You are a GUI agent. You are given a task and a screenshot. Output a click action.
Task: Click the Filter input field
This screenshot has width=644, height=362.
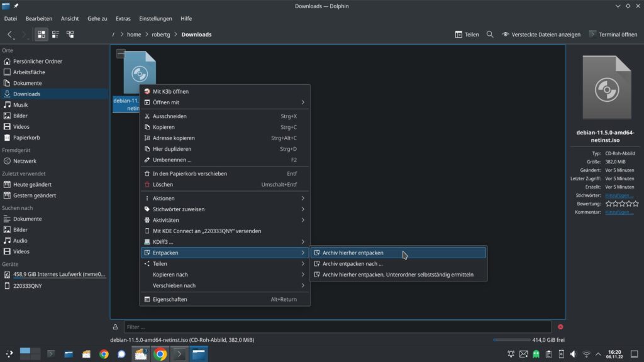click(337, 327)
